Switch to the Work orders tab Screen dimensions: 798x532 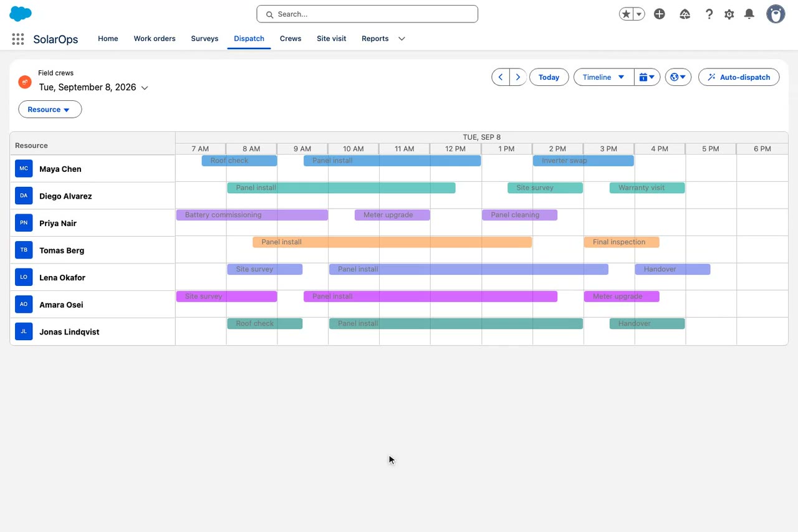155,39
